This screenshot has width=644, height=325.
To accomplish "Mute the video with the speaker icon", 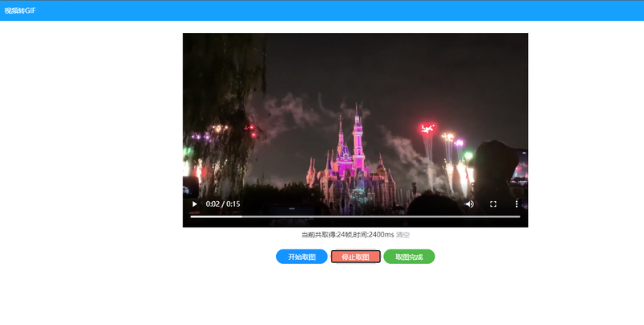I will (469, 204).
